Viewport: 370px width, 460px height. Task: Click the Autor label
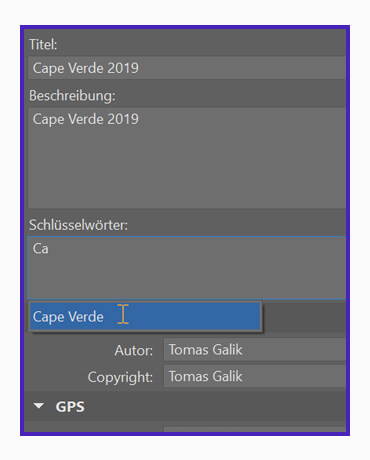point(134,350)
